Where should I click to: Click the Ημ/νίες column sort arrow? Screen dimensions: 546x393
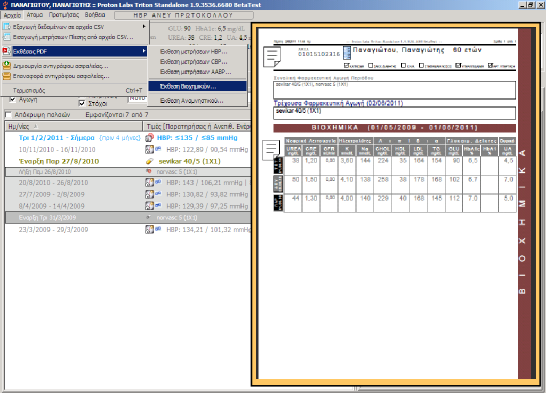point(35,126)
